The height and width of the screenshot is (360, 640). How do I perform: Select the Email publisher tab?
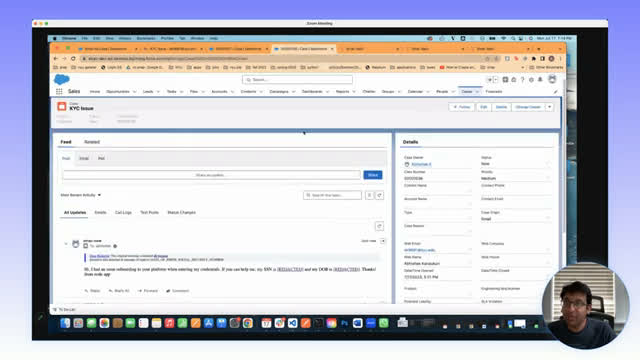point(84,158)
